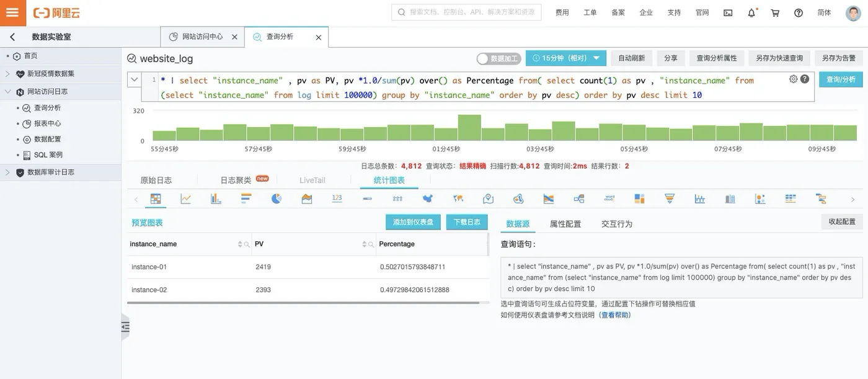Open the 15分钟（相对） time range dropdown

pyautogui.click(x=565, y=58)
